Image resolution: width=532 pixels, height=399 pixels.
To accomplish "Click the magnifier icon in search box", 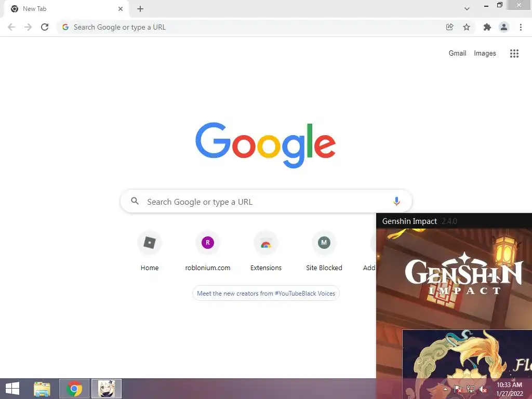I will (135, 201).
